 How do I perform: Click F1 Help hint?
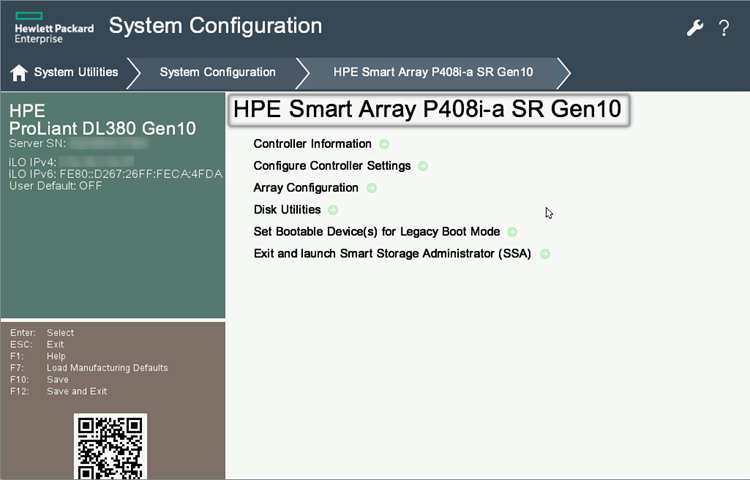pos(38,356)
